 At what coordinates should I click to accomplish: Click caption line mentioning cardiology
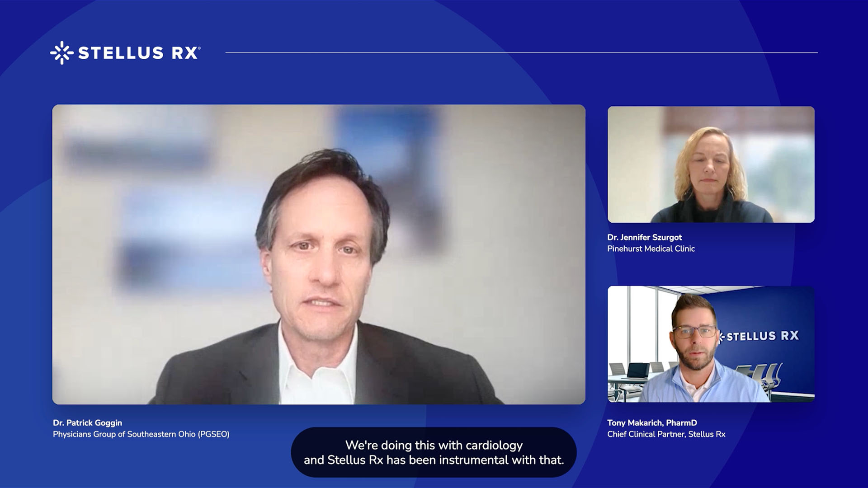[x=434, y=445]
